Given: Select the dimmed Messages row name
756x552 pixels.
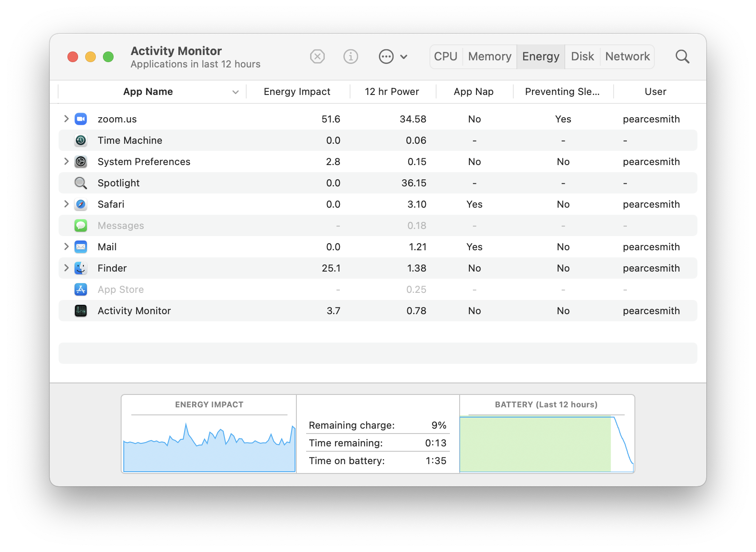Looking at the screenshot, I should coord(121,225).
